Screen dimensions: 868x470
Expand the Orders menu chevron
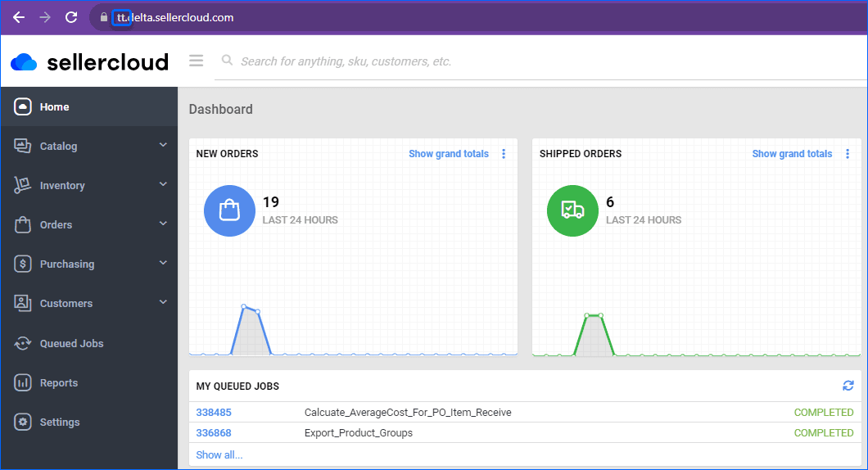coord(163,224)
